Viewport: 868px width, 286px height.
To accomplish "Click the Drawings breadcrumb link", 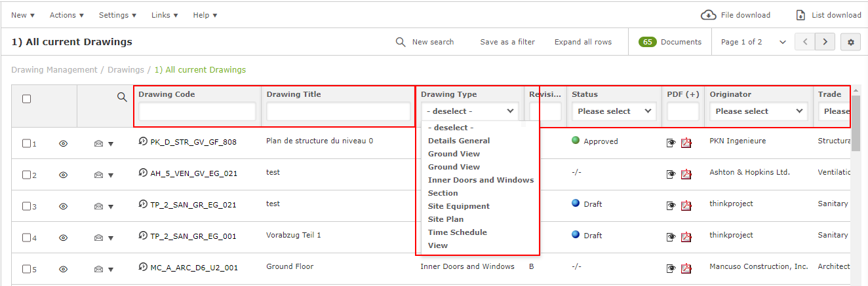I will pyautogui.click(x=125, y=70).
